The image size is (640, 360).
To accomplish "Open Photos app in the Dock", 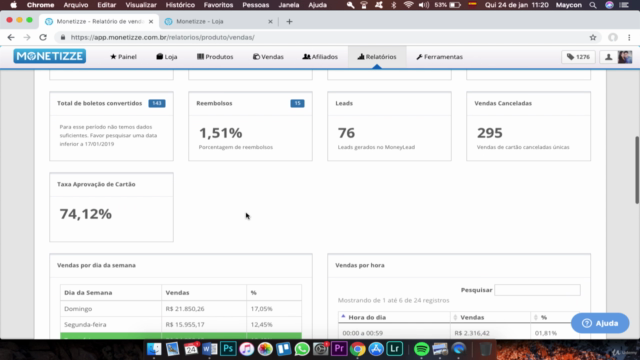I will [265, 349].
